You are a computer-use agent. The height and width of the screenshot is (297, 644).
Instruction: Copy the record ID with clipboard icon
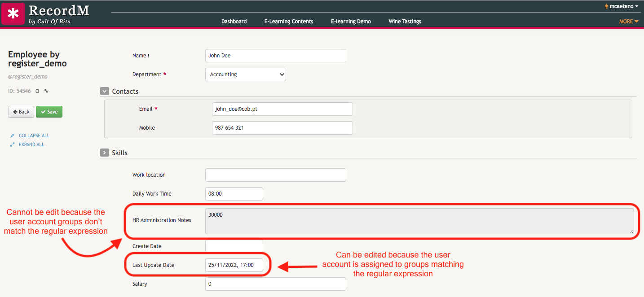37,91
